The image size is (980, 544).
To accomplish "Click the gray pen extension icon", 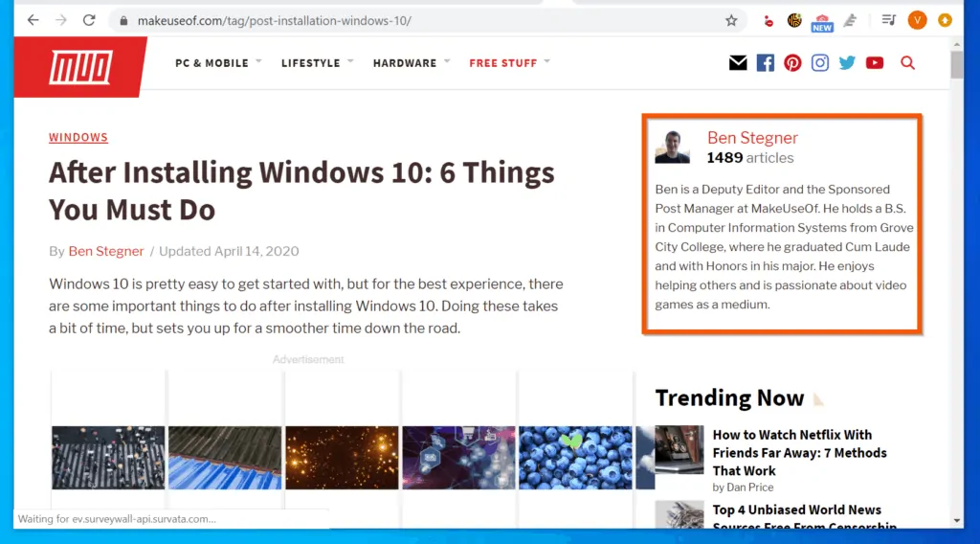I will click(850, 21).
